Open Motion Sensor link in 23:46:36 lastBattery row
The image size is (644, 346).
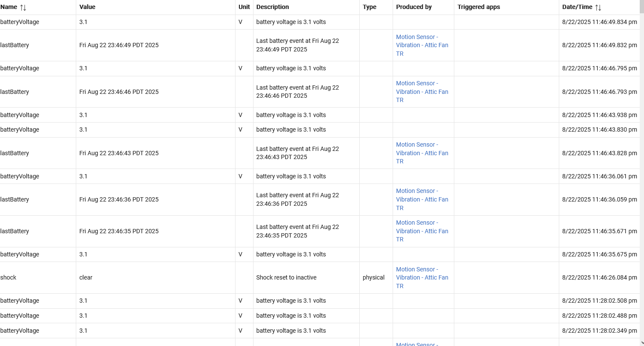click(422, 199)
